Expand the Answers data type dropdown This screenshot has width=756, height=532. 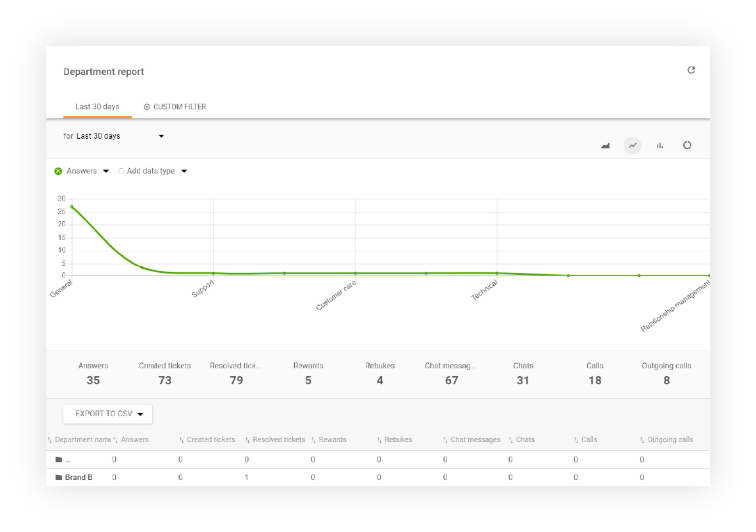pos(106,171)
